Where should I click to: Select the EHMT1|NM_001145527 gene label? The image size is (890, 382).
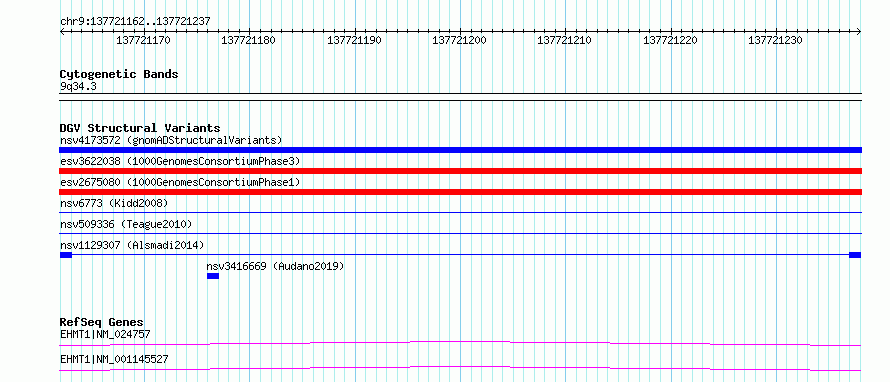pos(114,359)
